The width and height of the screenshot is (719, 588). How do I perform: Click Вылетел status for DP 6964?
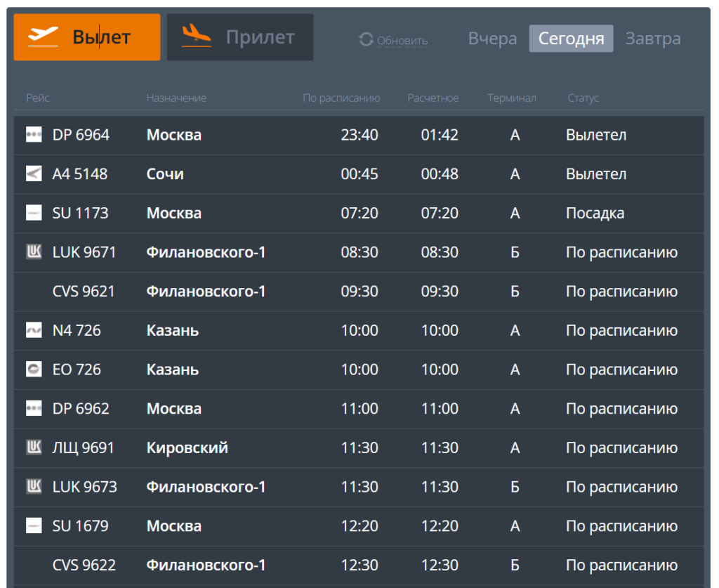[x=596, y=135]
